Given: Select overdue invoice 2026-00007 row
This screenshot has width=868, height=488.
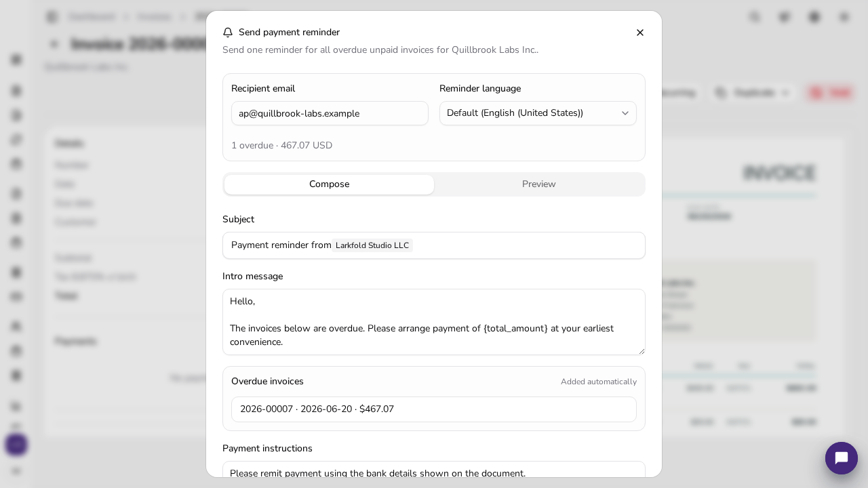Looking at the screenshot, I should 434,409.
